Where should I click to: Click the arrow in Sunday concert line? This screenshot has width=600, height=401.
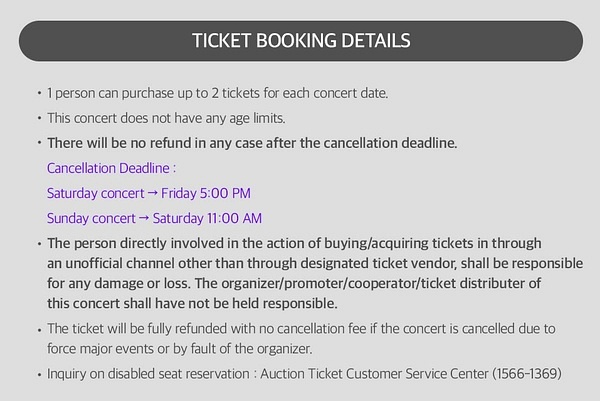pyautogui.click(x=144, y=218)
